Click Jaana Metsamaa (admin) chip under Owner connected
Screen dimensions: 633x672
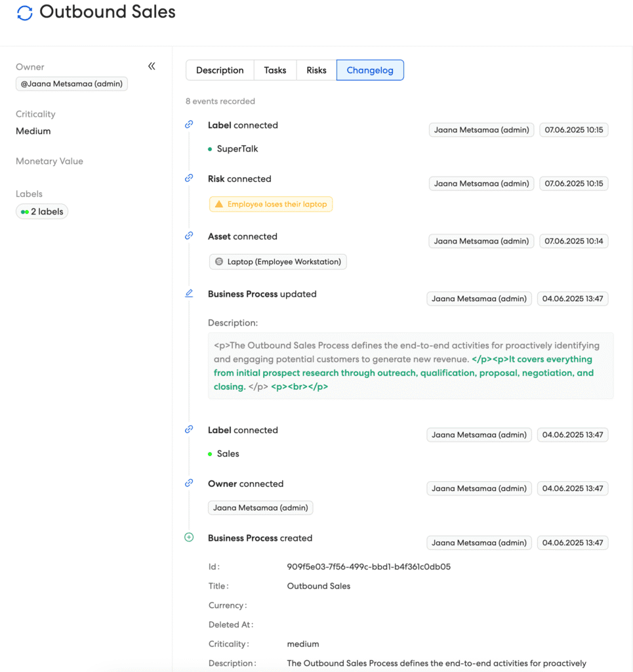click(x=260, y=507)
